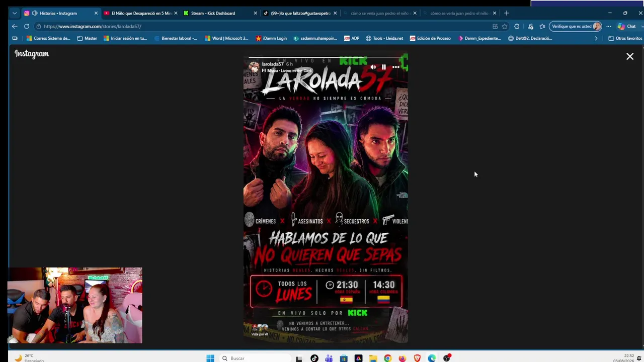This screenshot has width=644, height=362.
Task: Open a new browser tab
Action: click(507, 13)
